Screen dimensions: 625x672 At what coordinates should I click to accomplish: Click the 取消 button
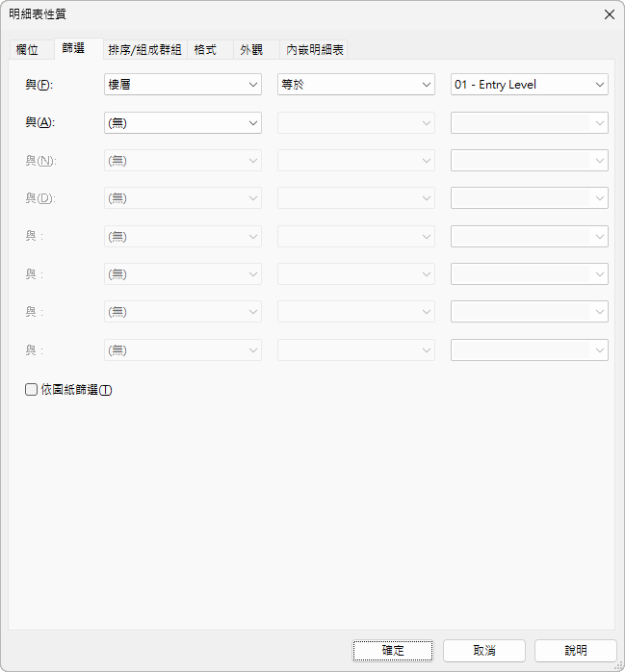[x=484, y=651]
